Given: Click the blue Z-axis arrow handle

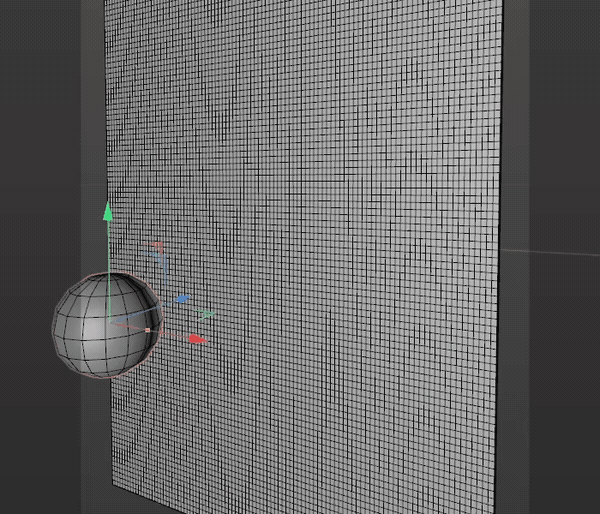Looking at the screenshot, I should pyautogui.click(x=184, y=299).
